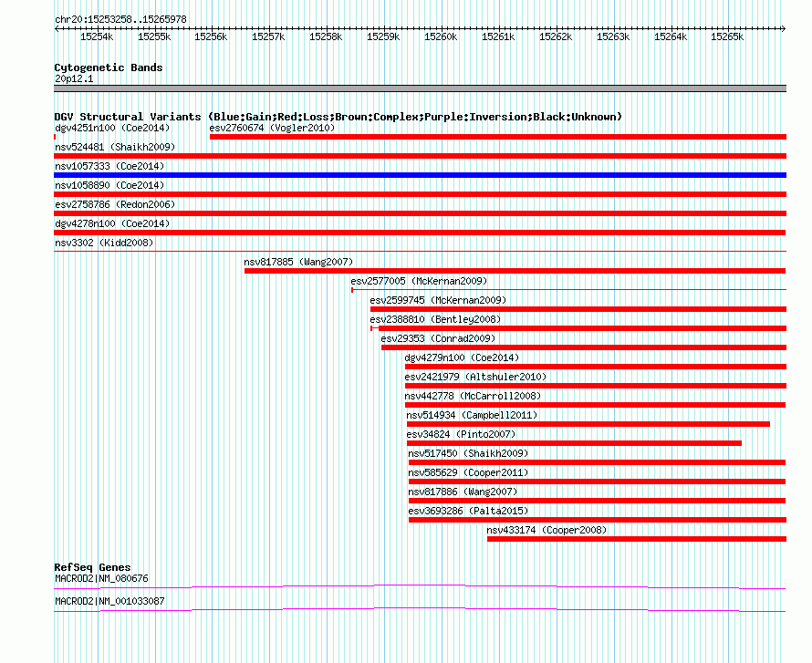Click the magenta MACROD2 NM_001033087 gene line
The height and width of the screenshot is (663, 812).
tap(420, 610)
